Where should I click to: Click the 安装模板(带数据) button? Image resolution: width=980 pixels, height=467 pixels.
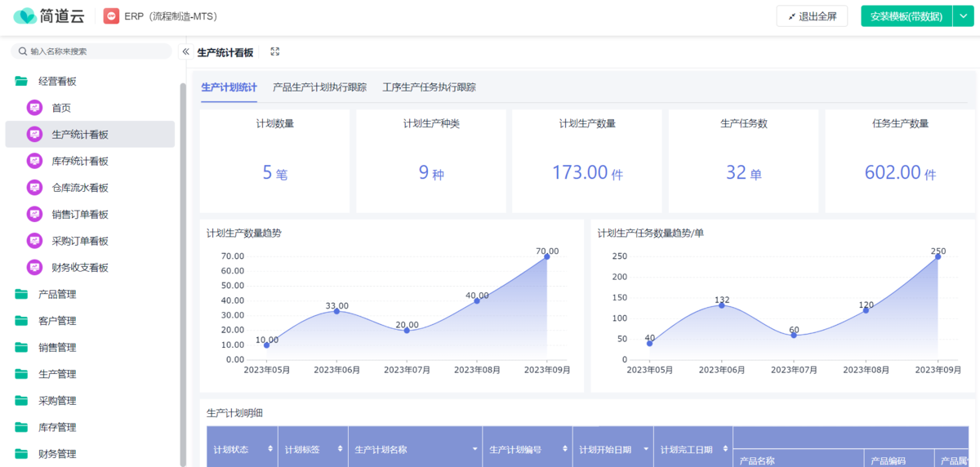click(x=906, y=16)
